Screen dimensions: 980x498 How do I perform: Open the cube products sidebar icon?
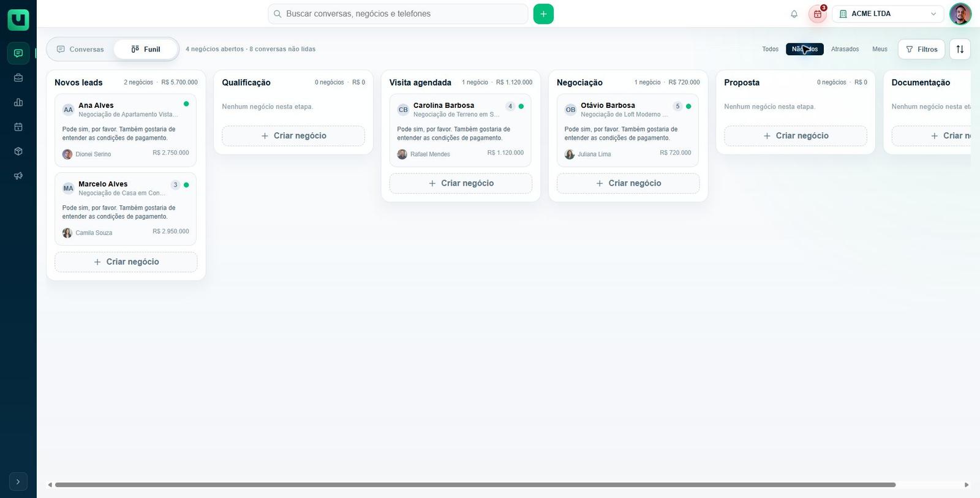click(x=18, y=151)
